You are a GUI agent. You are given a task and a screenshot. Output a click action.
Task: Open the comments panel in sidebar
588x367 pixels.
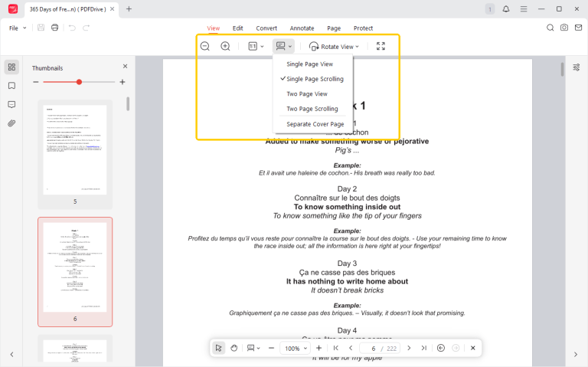[11, 104]
